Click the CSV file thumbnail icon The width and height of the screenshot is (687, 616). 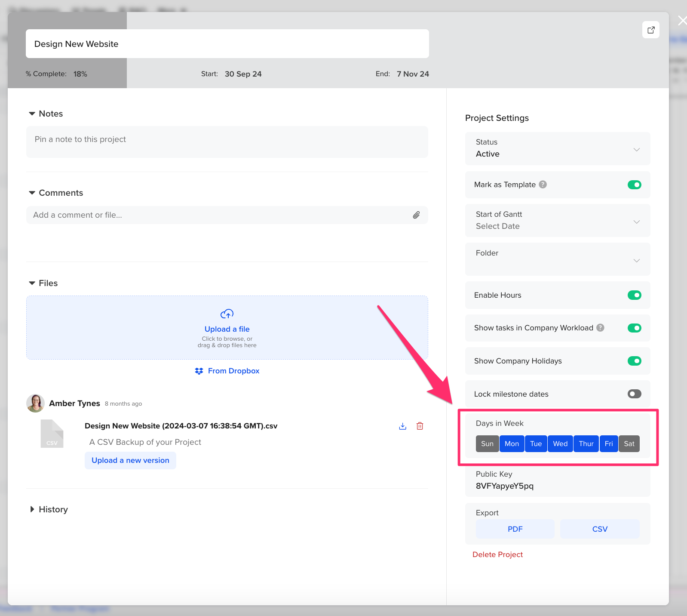pyautogui.click(x=52, y=434)
